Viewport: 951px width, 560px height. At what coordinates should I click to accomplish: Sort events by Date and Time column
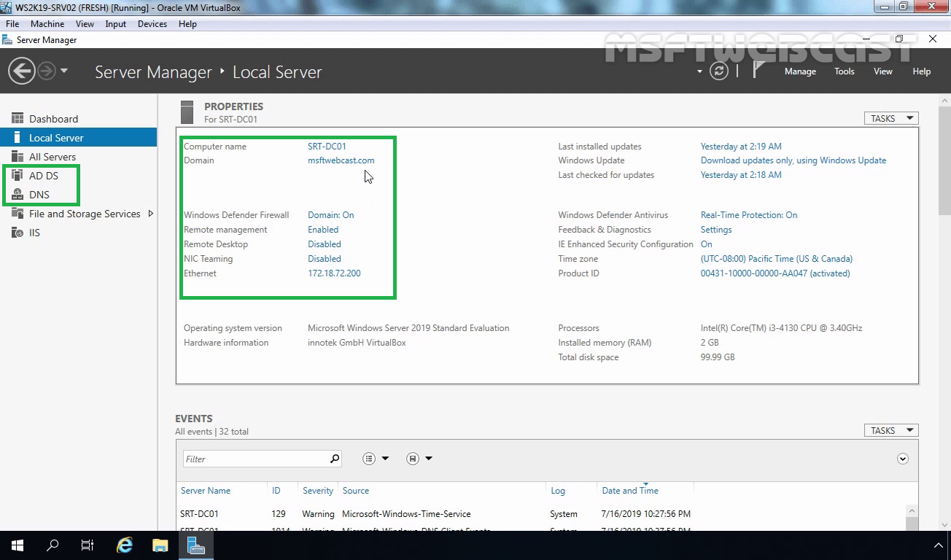tap(630, 491)
